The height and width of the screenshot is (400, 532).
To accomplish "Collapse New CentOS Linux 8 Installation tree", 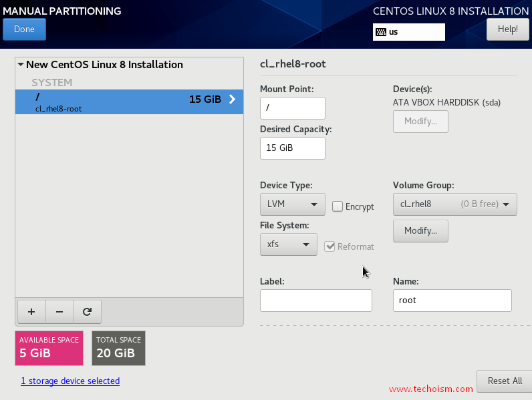I will [21, 64].
